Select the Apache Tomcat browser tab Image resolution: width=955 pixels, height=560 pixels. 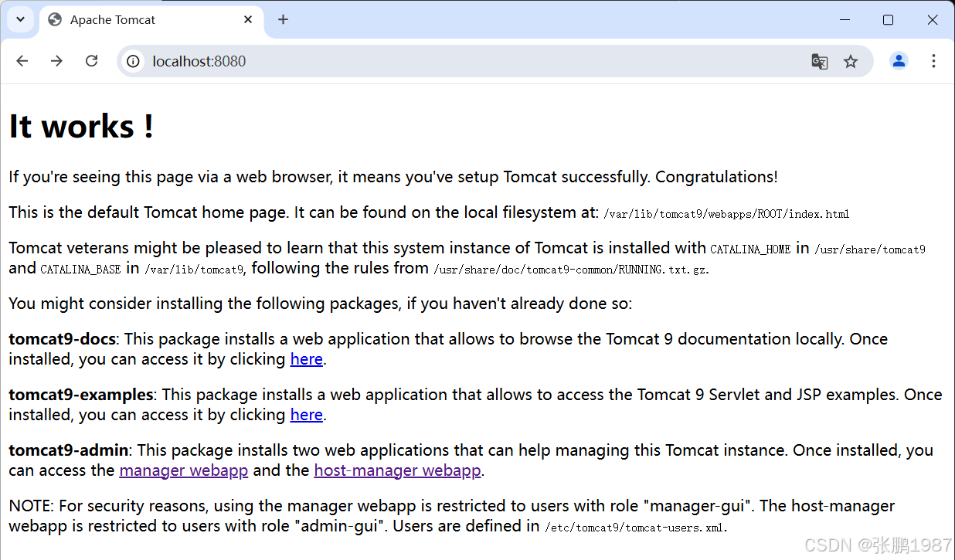tap(151, 20)
